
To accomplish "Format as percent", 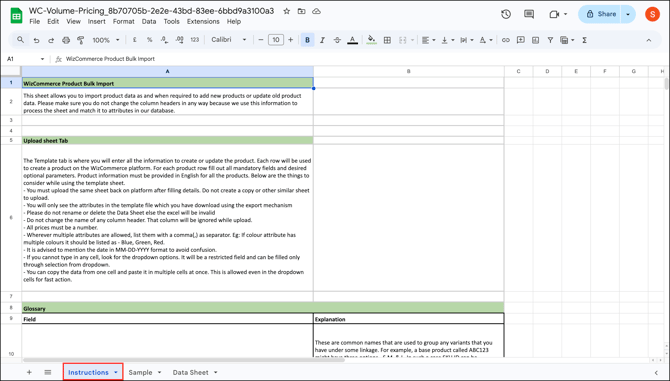I will click(150, 40).
